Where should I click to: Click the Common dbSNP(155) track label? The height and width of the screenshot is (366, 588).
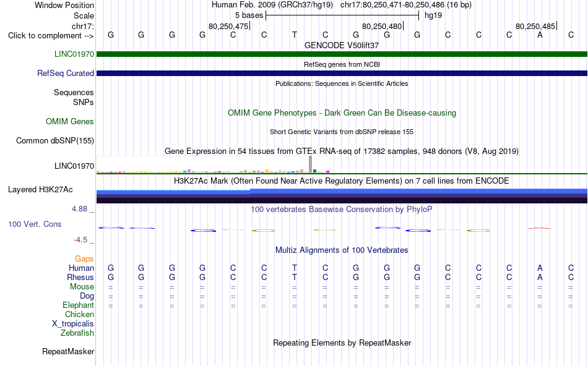(x=55, y=140)
